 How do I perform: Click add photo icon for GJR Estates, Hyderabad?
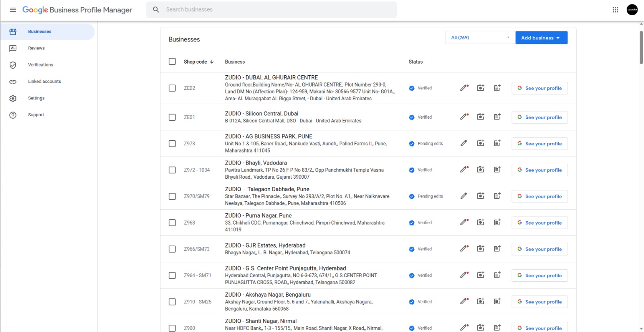pos(481,249)
